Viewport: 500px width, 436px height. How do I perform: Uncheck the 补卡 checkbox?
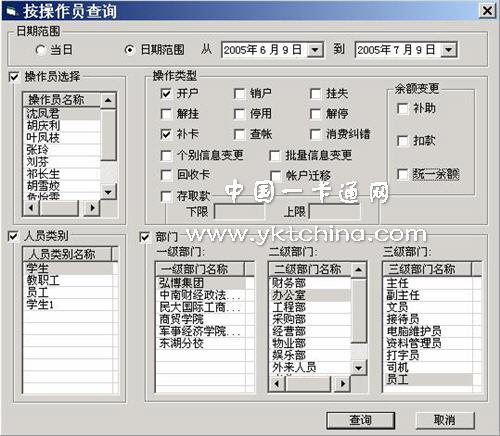point(166,134)
